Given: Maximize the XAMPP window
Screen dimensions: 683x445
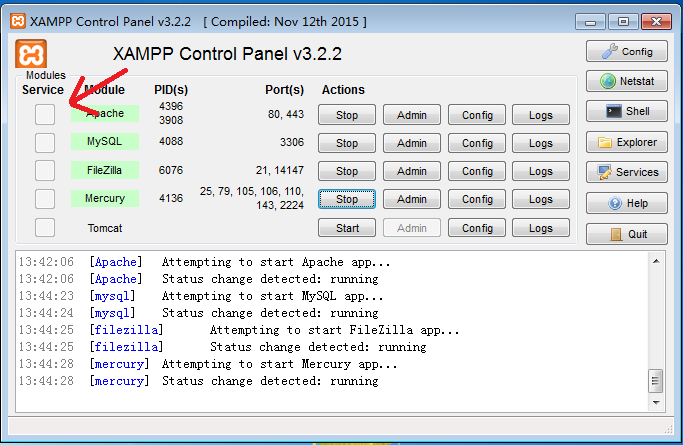Looking at the screenshot, I should point(623,21).
